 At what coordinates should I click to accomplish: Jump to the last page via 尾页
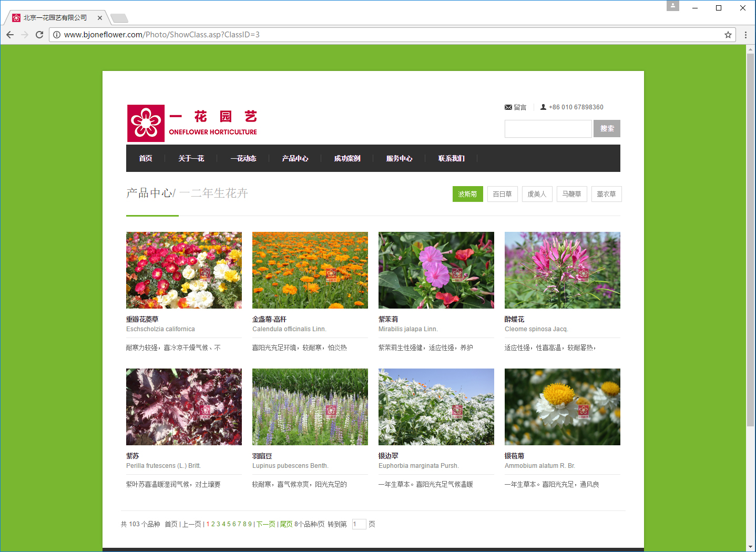(x=286, y=524)
